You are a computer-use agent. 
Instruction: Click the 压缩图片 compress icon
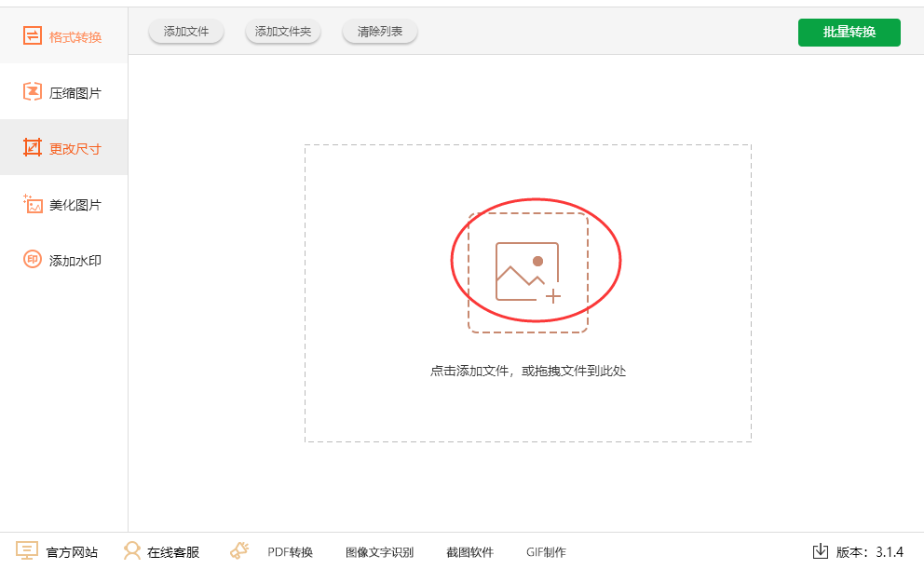point(33,92)
